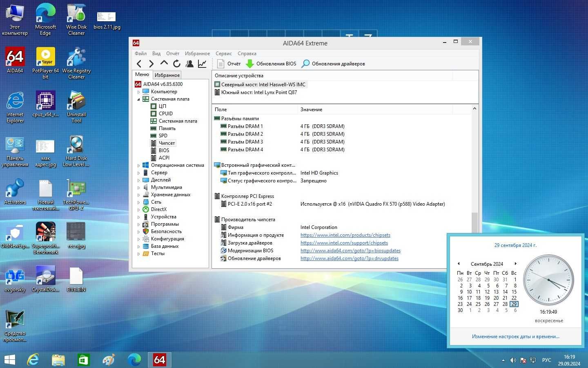This screenshot has width=588, height=368.
Task: Switch to the Меню tab
Action: pyautogui.click(x=142, y=74)
